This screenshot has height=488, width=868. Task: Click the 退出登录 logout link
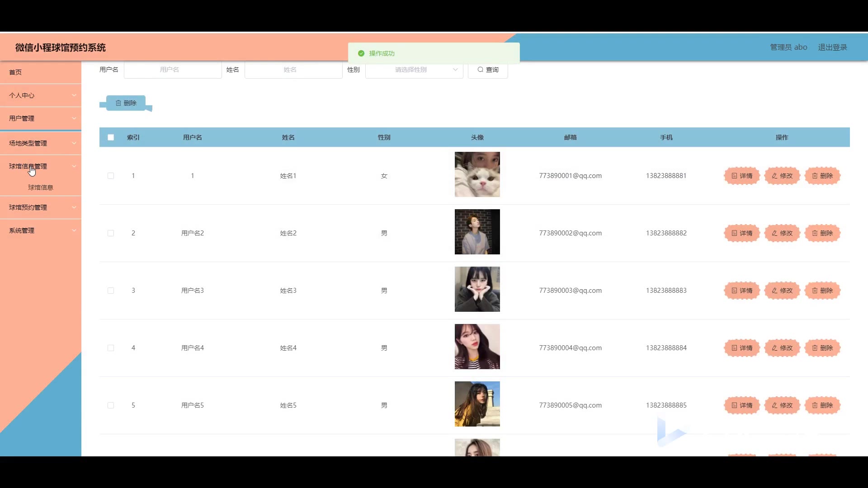832,47
